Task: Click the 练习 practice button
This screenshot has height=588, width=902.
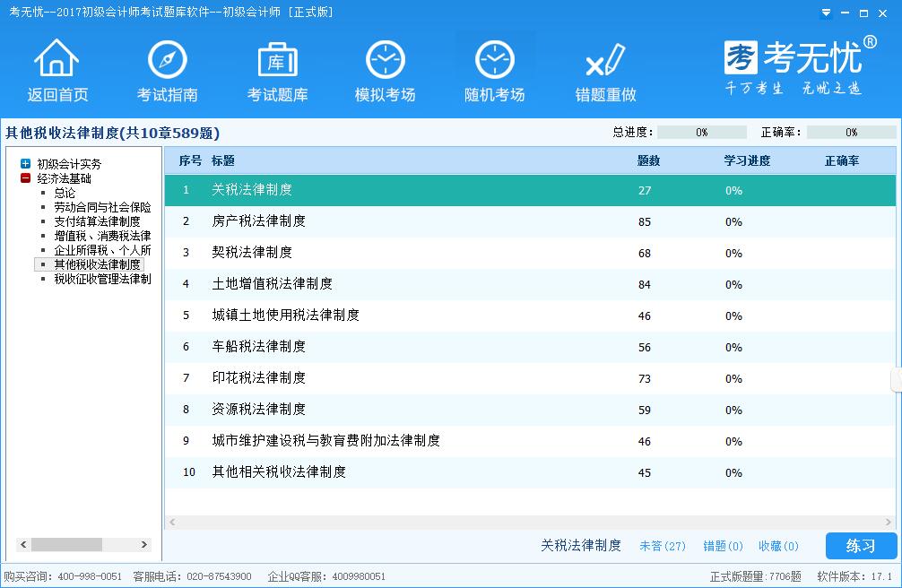Action: [861, 546]
